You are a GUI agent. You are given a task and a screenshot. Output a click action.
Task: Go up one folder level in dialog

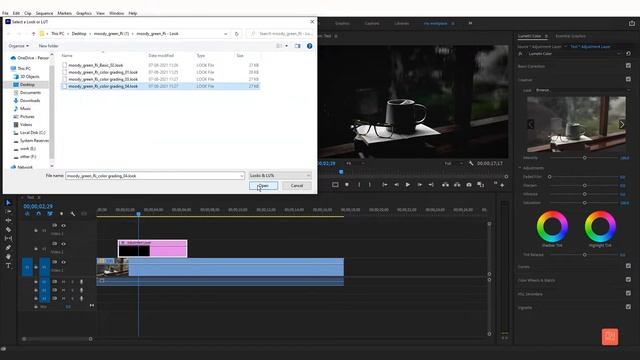tap(33, 33)
